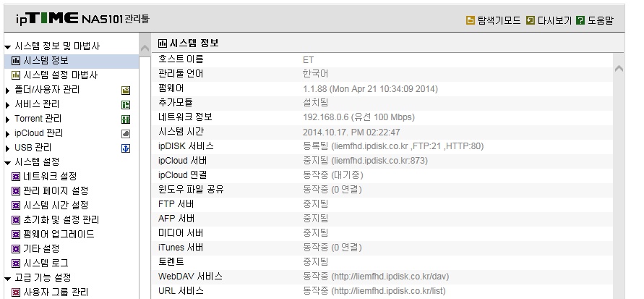Collapse the 고급 기능 설정 section

(7, 279)
